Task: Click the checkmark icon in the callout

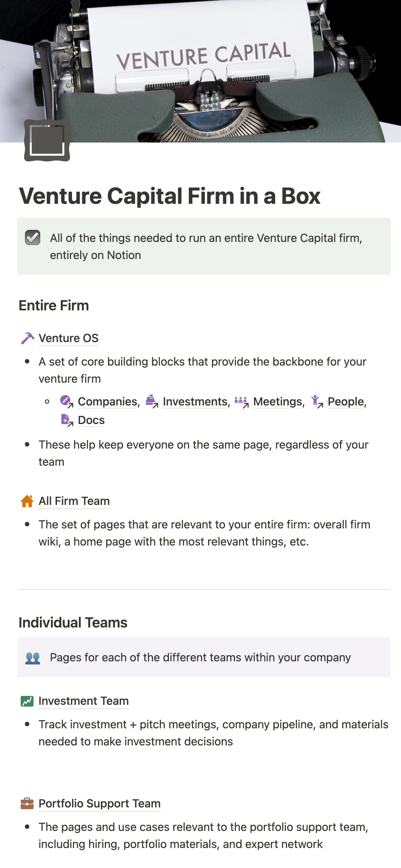Action: pyautogui.click(x=32, y=238)
